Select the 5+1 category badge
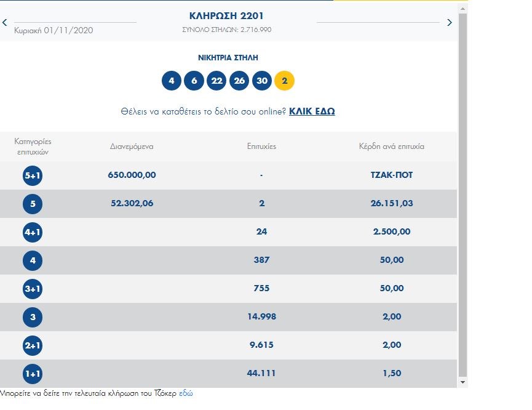 33,176
